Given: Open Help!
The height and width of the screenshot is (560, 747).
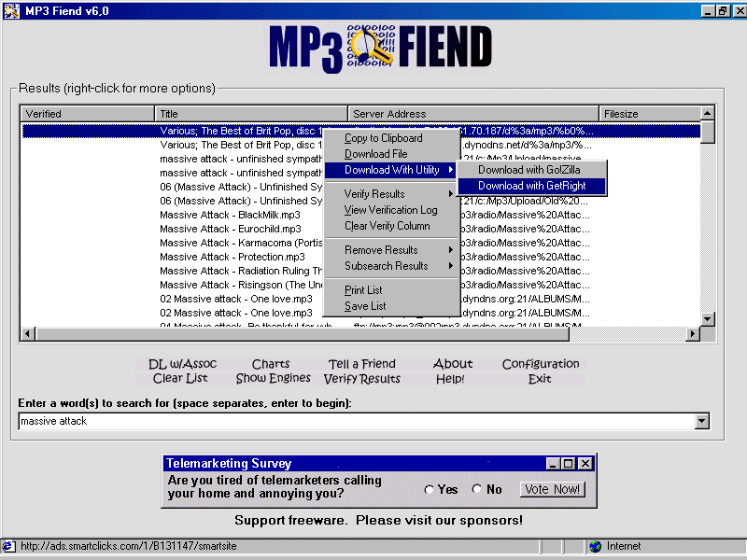Looking at the screenshot, I should coord(450,379).
